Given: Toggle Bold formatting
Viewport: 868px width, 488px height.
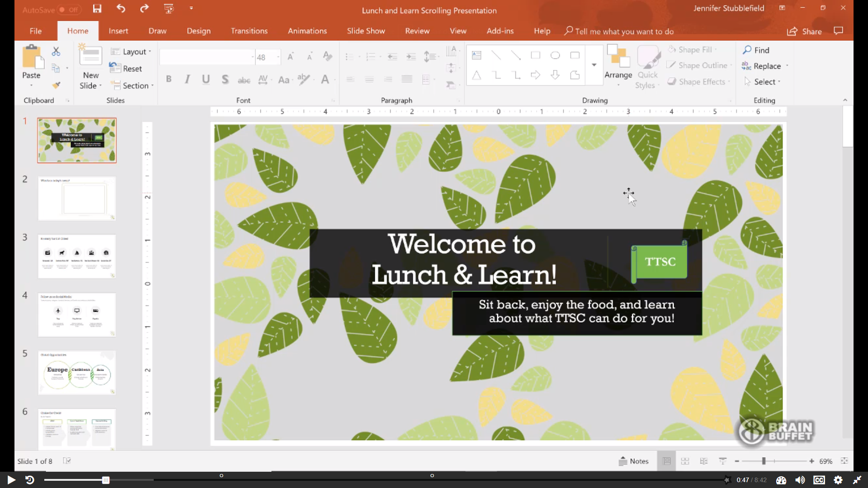Looking at the screenshot, I should click(169, 79).
